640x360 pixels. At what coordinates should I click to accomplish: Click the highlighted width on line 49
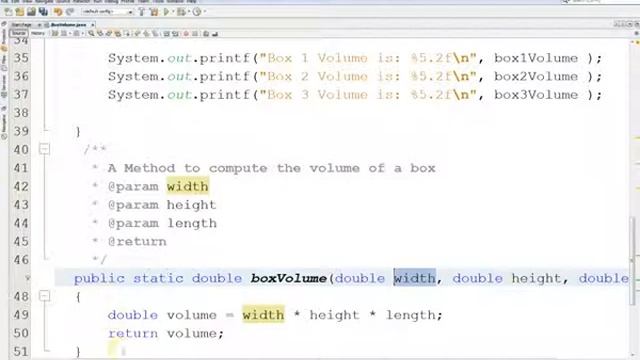click(263, 314)
